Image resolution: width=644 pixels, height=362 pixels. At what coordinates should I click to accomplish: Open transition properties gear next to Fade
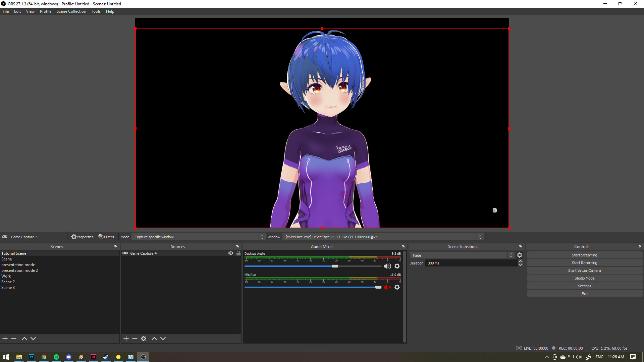coord(520,255)
